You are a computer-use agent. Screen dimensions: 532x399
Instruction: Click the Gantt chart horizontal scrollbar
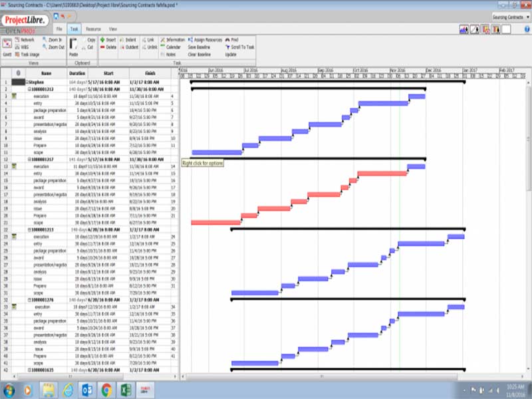tap(322, 376)
